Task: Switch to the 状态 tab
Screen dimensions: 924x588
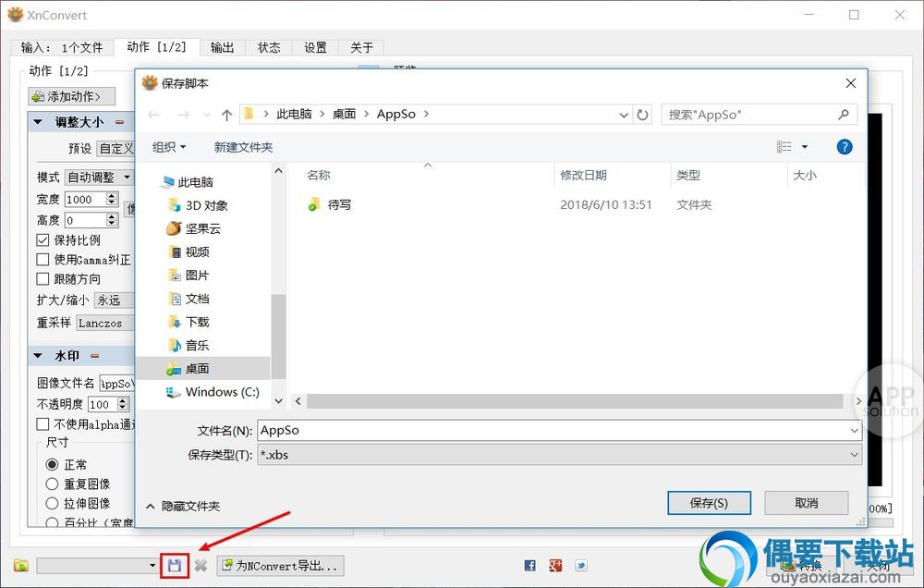Action: pos(269,47)
